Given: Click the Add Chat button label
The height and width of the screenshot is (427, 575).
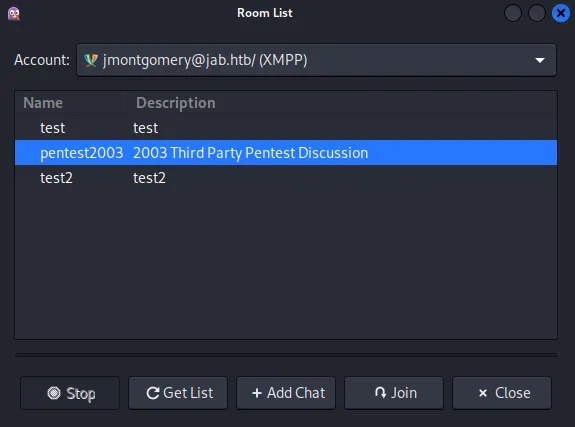Looking at the screenshot, I should pyautogui.click(x=296, y=393).
